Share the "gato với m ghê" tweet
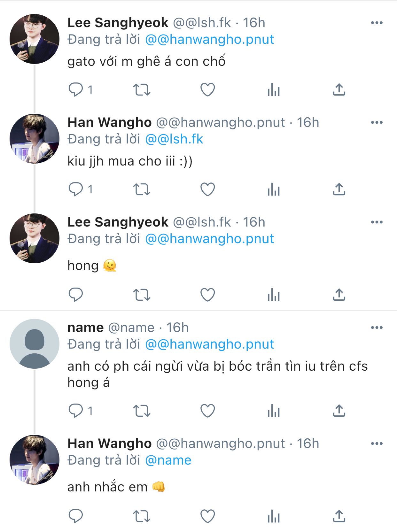The width and height of the screenshot is (397, 532). [339, 89]
